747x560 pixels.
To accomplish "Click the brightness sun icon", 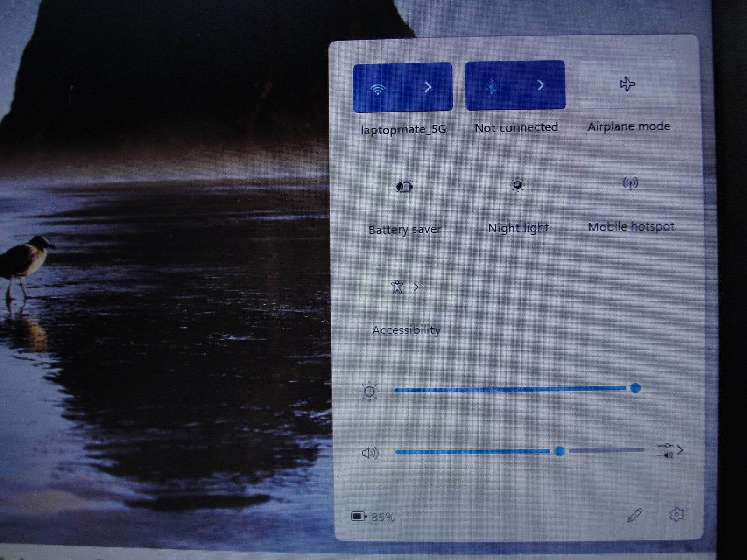I will 369,392.
